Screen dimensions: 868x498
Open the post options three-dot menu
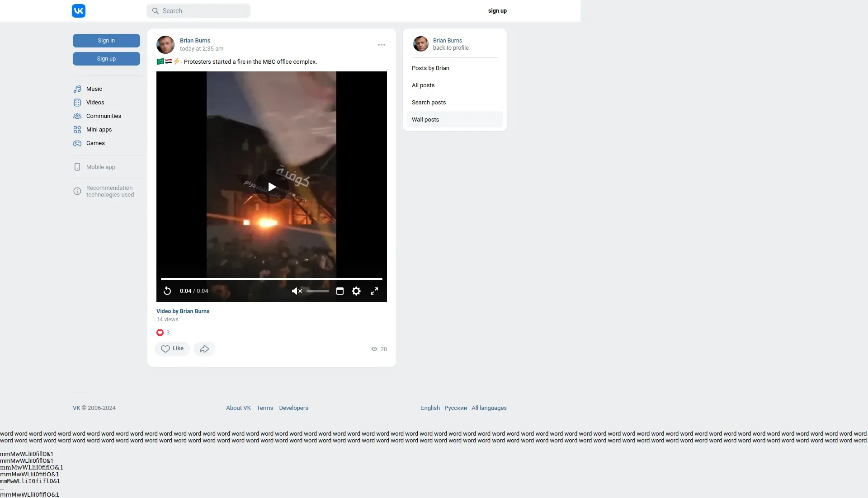click(x=382, y=45)
